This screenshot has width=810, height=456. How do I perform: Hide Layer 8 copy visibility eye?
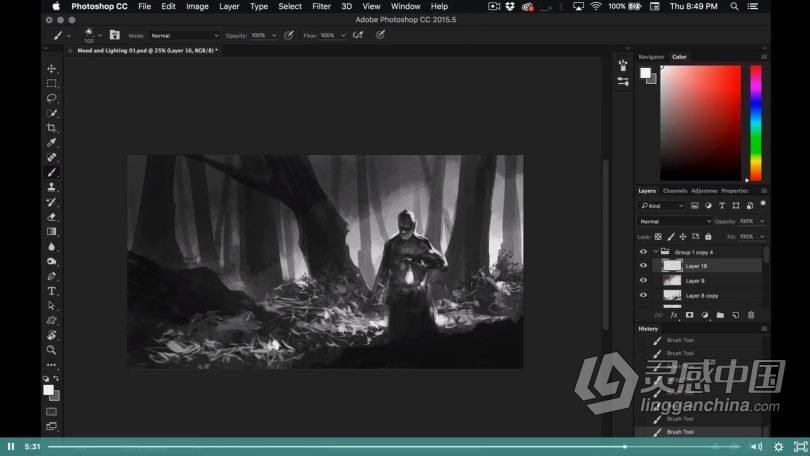coord(643,295)
